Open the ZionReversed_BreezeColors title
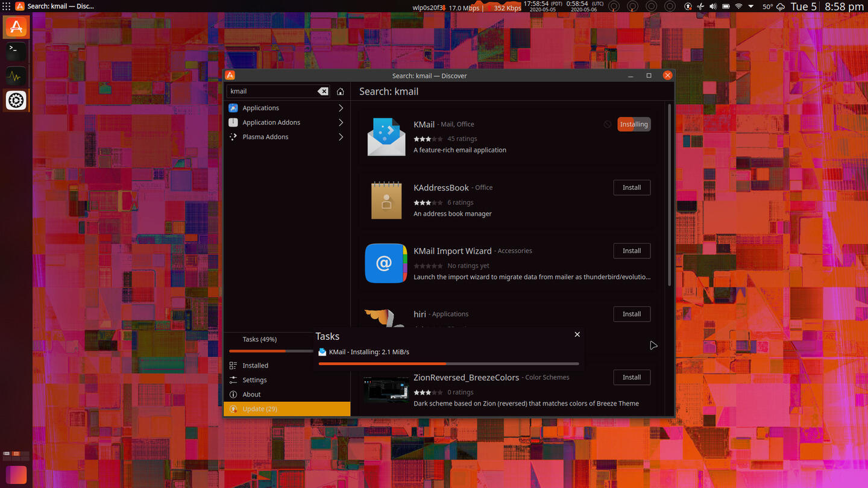868x488 pixels. [466, 377]
